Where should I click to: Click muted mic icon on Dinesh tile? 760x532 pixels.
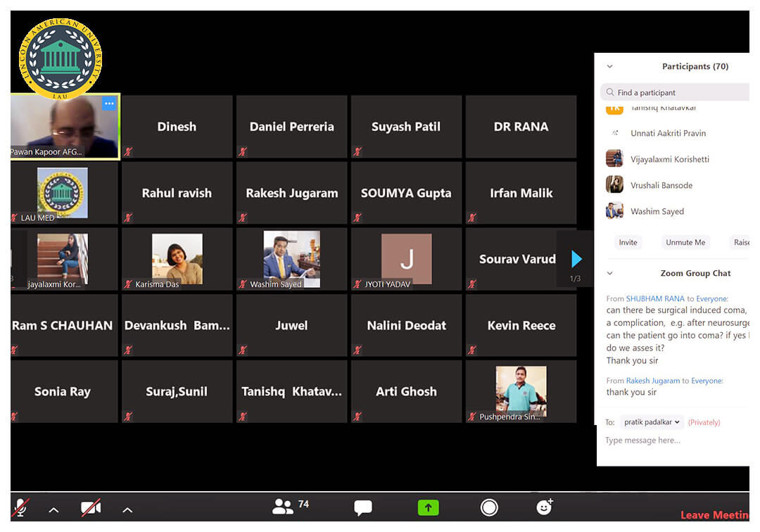(x=128, y=152)
